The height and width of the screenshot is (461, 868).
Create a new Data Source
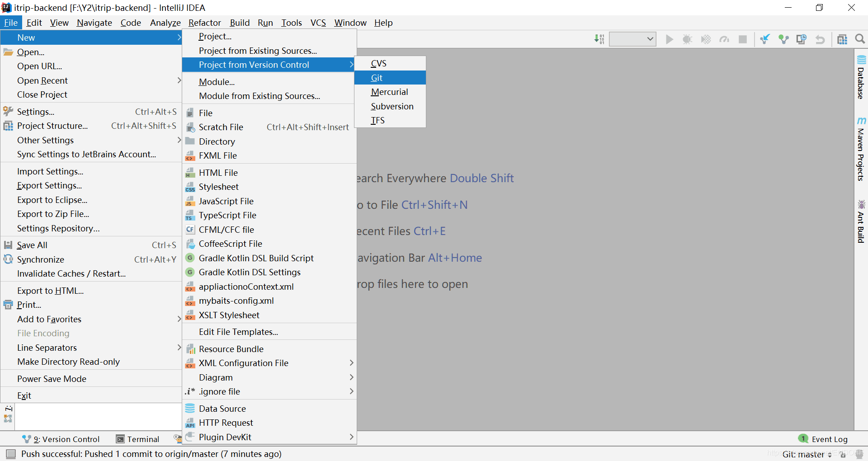tap(269, 409)
